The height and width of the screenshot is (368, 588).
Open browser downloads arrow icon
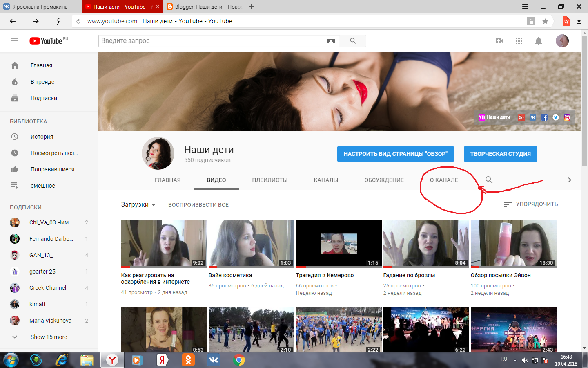click(x=579, y=21)
